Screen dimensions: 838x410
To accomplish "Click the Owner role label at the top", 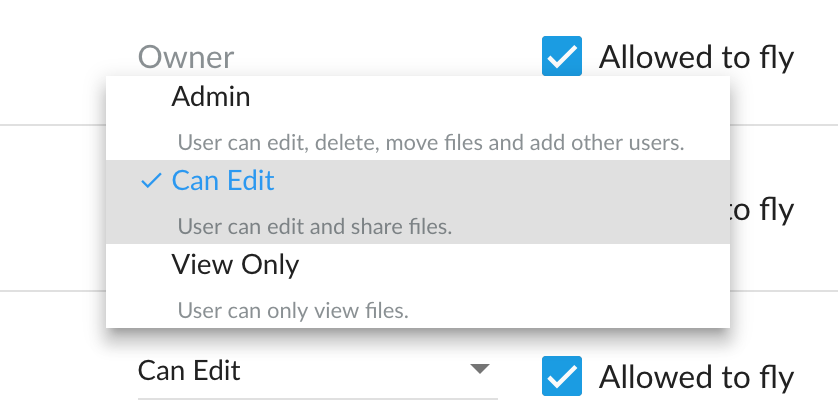I will [x=186, y=57].
